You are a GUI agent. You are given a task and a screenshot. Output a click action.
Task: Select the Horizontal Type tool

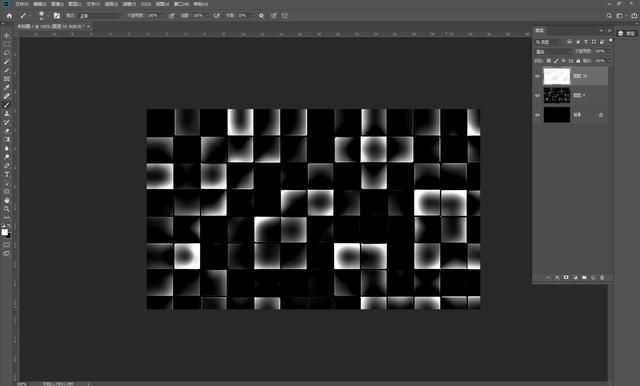pos(7,174)
